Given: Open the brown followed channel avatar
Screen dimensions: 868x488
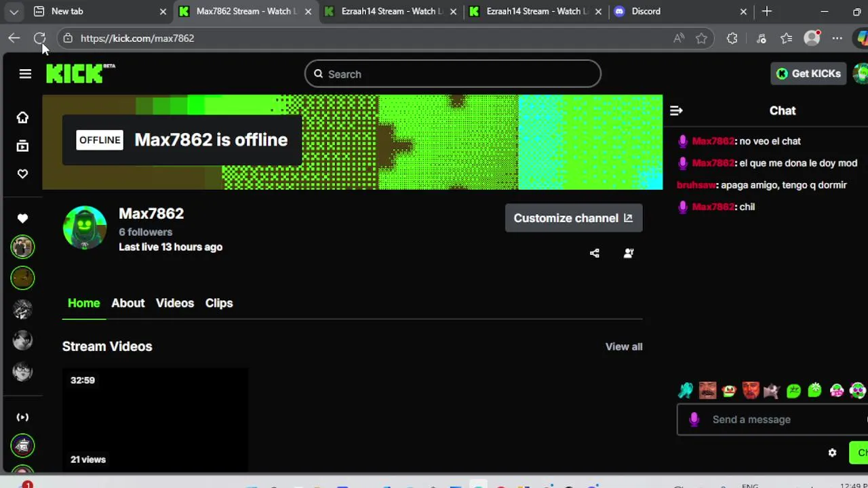Looking at the screenshot, I should (x=22, y=278).
